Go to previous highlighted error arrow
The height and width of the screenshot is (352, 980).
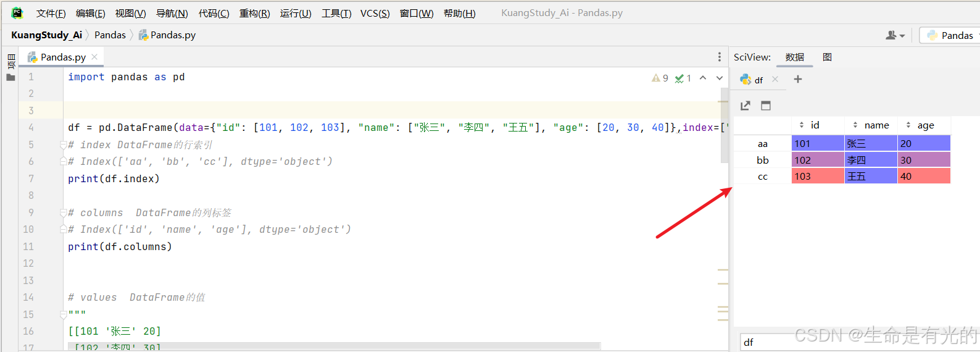pyautogui.click(x=703, y=78)
